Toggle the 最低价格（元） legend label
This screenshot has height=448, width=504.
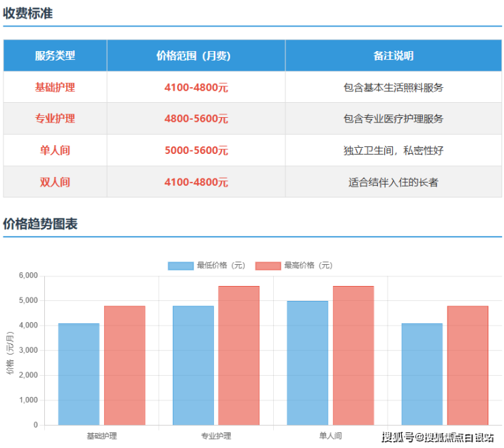pos(221,266)
